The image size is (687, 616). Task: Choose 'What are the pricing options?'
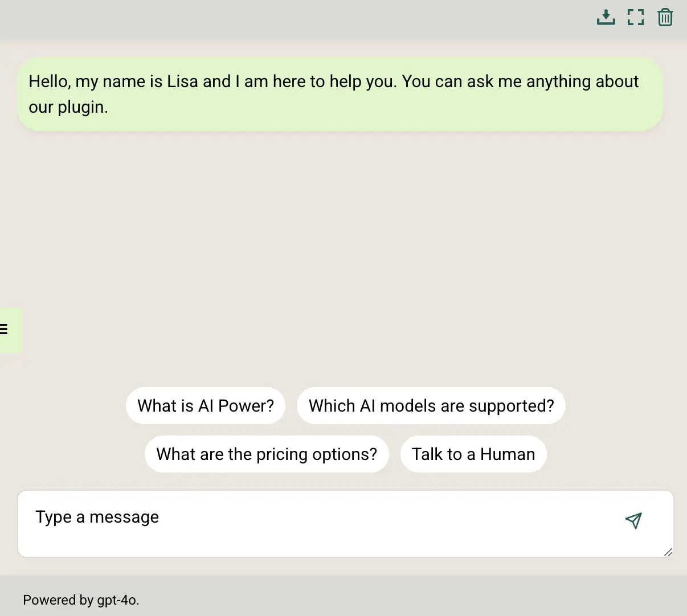(x=267, y=454)
